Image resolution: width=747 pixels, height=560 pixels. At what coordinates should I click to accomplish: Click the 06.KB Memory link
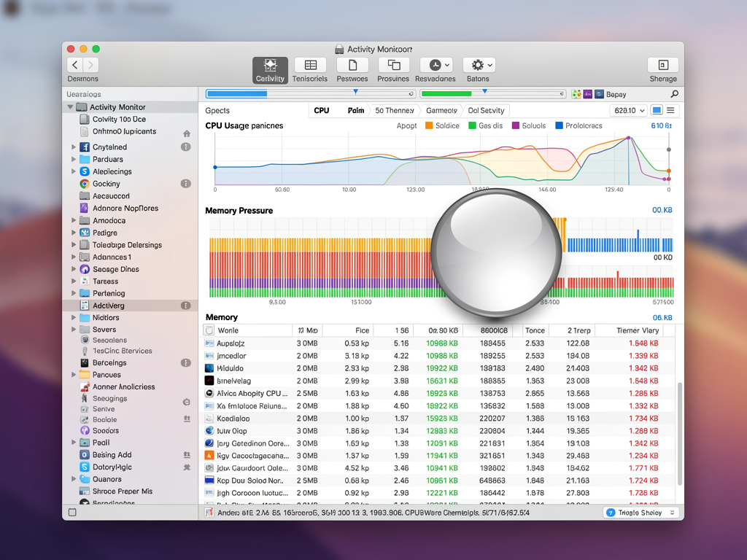pos(662,318)
